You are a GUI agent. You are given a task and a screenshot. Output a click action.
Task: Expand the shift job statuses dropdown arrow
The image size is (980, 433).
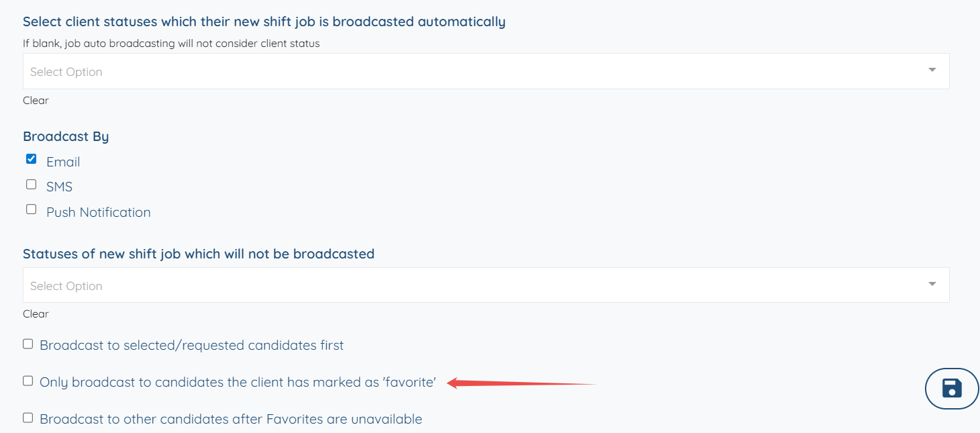[932, 284]
